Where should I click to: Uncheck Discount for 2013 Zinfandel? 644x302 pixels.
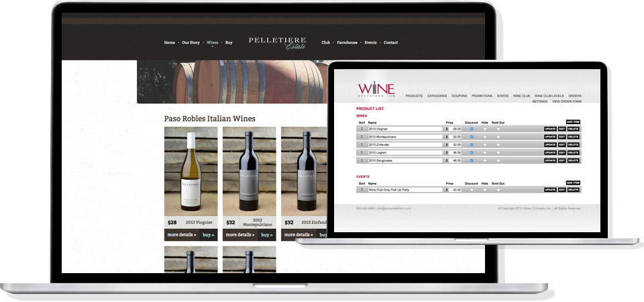pos(472,145)
